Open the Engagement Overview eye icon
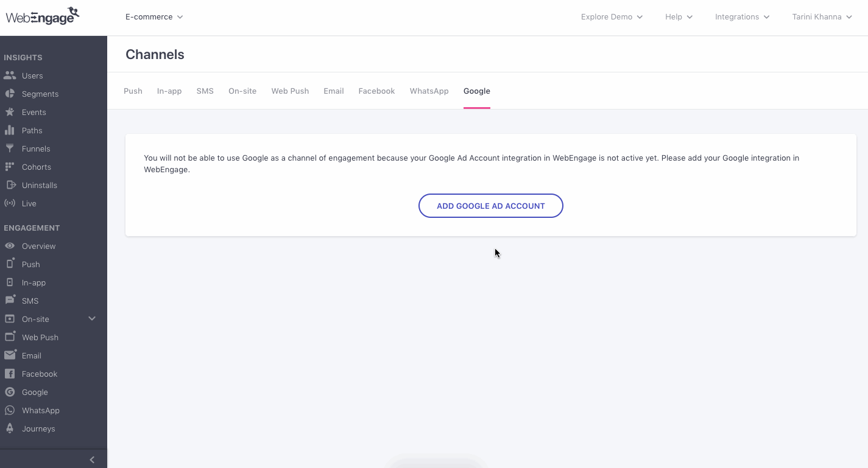 pos(9,246)
